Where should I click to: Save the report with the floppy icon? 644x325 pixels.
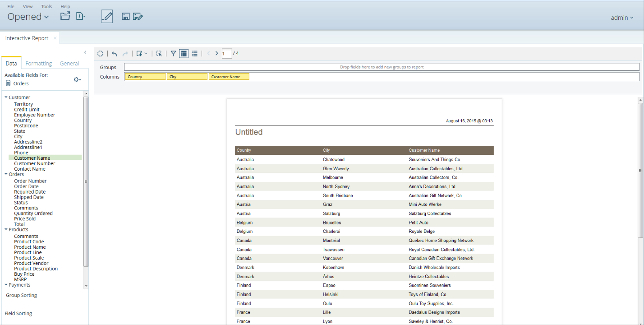click(126, 17)
